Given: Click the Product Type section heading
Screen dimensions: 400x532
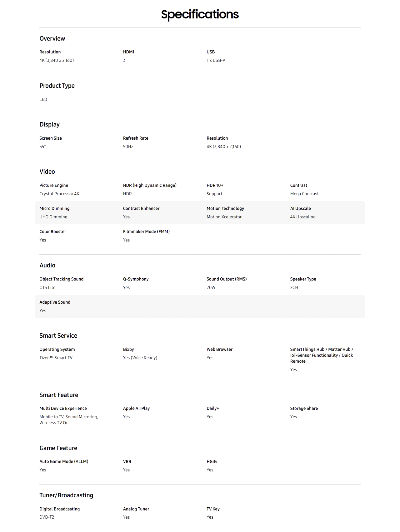Looking at the screenshot, I should coord(57,86).
